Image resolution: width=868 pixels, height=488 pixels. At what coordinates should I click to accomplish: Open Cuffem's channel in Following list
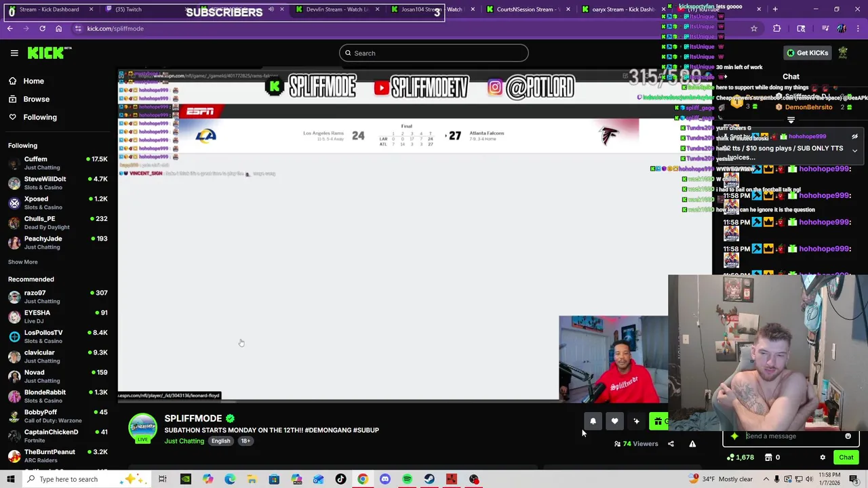pos(58,163)
